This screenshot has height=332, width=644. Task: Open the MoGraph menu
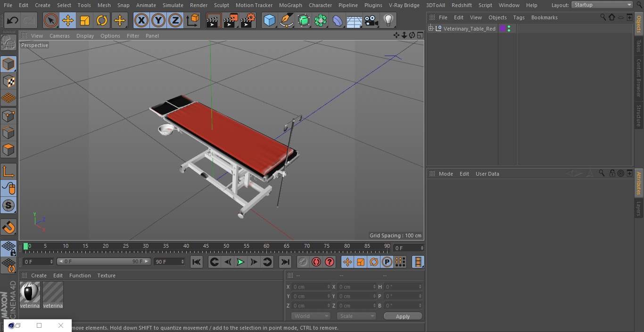(x=290, y=5)
